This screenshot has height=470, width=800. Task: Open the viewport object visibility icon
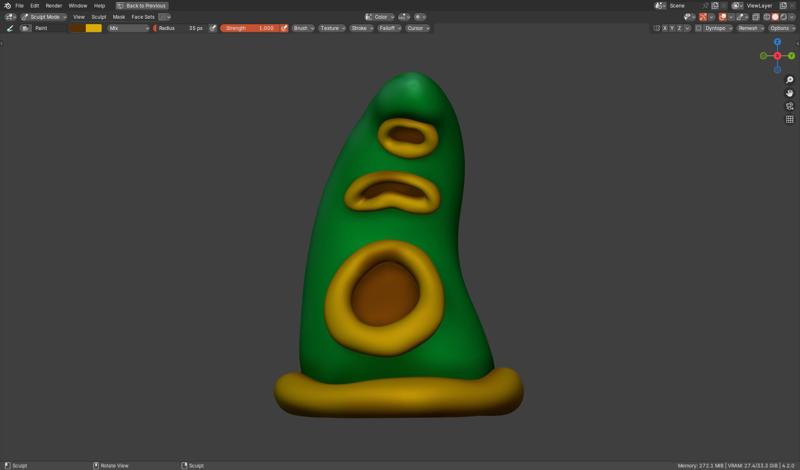coord(689,17)
